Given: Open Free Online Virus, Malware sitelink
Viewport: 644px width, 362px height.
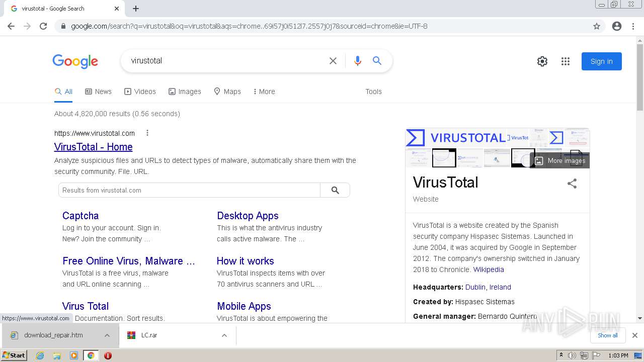Looking at the screenshot, I should 128,261.
